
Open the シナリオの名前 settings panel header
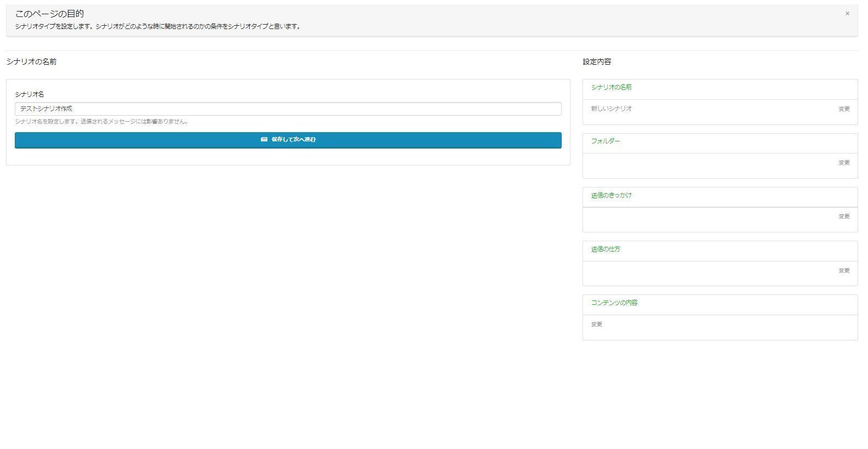[611, 88]
